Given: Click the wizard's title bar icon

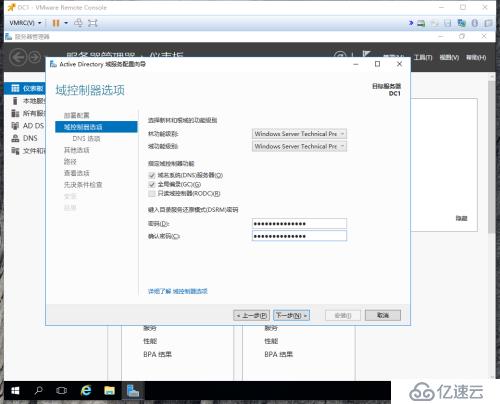Looking at the screenshot, I should point(53,64).
